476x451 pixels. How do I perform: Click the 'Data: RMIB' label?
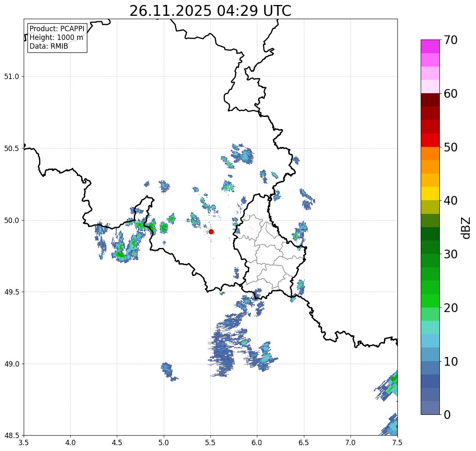tap(49, 46)
